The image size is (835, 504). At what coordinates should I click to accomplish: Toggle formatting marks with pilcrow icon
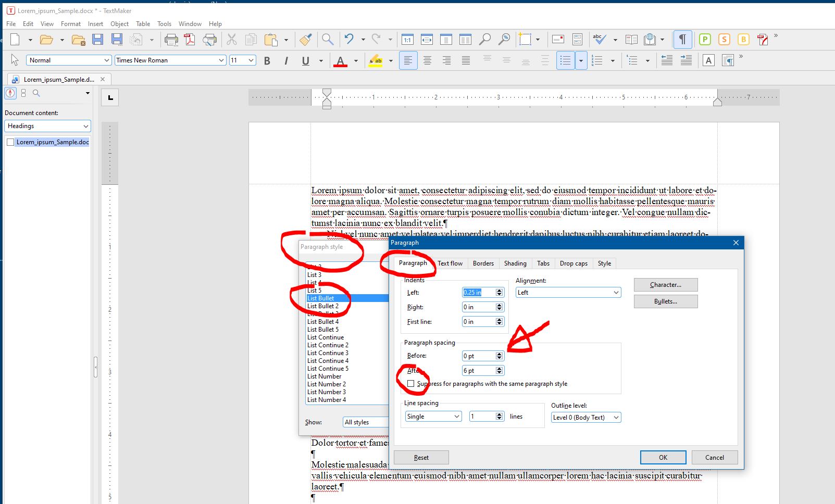point(682,40)
